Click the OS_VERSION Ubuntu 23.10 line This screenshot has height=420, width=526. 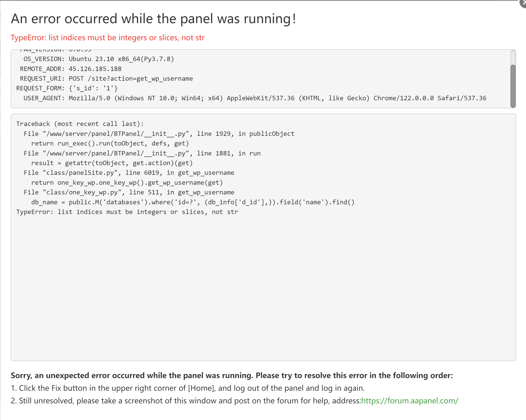pyautogui.click(x=99, y=59)
